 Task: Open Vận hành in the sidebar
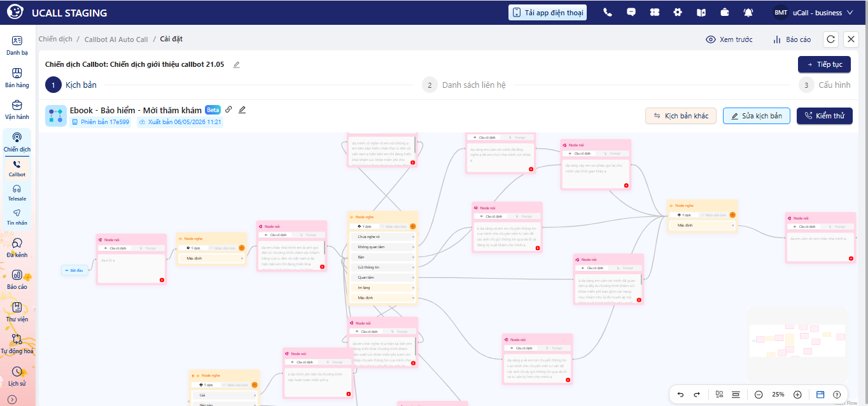click(x=17, y=109)
